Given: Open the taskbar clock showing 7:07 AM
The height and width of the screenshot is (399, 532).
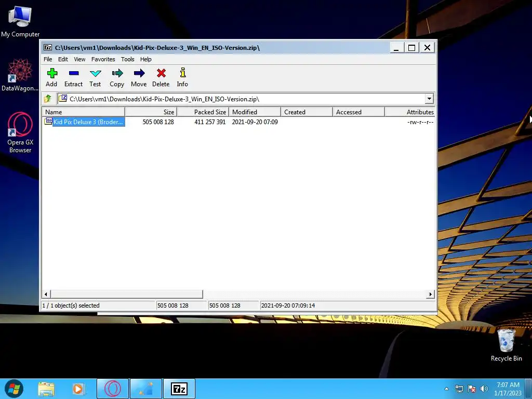Looking at the screenshot, I should 508,389.
